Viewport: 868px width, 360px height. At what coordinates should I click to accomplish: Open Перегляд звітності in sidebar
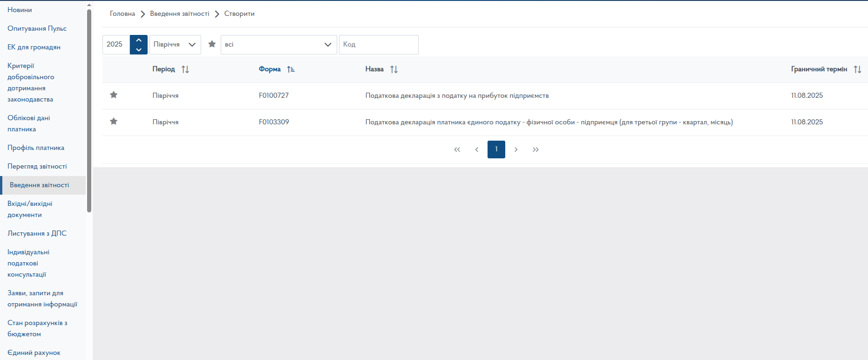(37, 166)
